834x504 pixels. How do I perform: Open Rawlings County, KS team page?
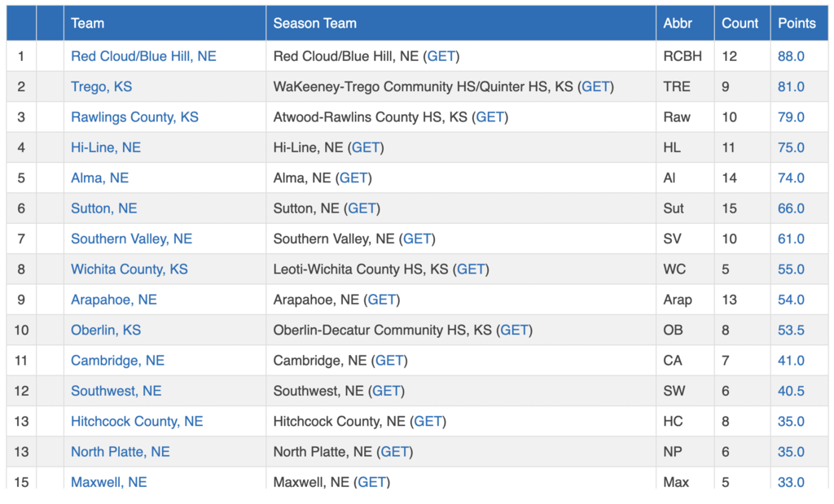coord(134,117)
